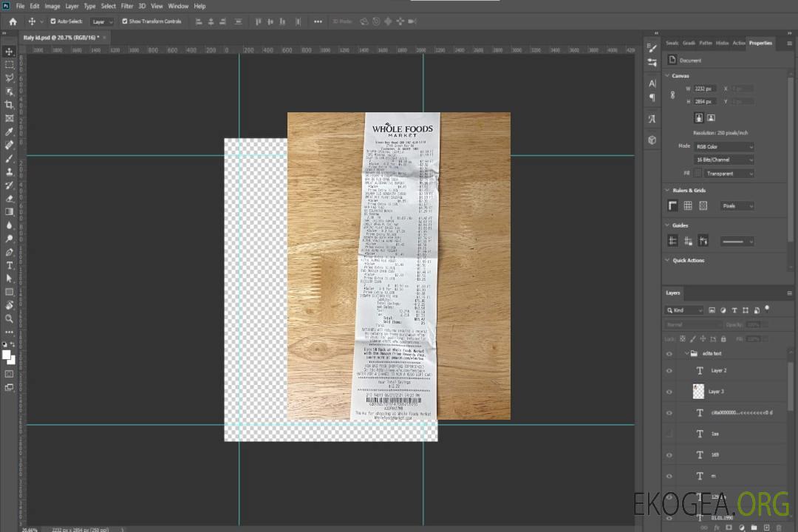Select the Gradient tool

10,211
